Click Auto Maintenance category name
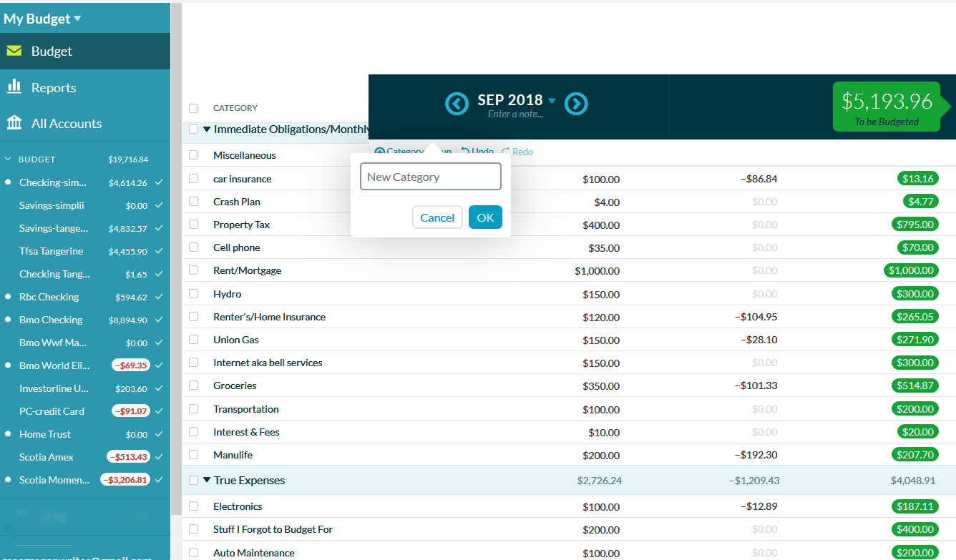Image resolution: width=956 pixels, height=560 pixels. pyautogui.click(x=254, y=553)
